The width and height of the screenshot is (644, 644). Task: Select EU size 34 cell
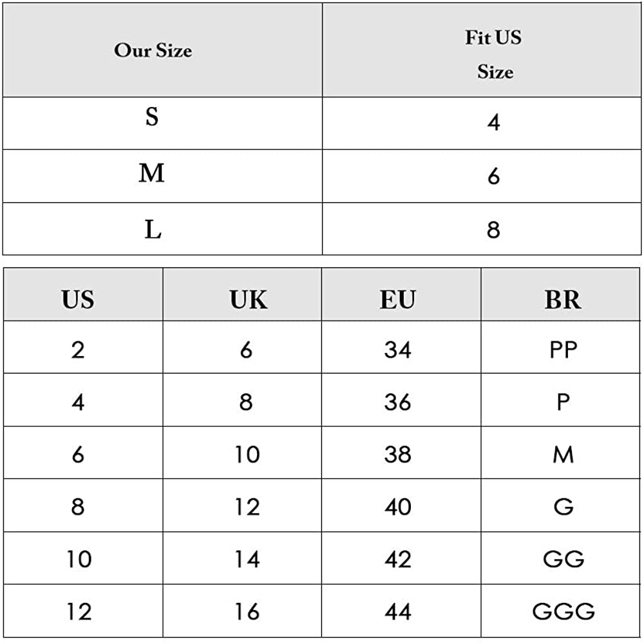(x=398, y=350)
